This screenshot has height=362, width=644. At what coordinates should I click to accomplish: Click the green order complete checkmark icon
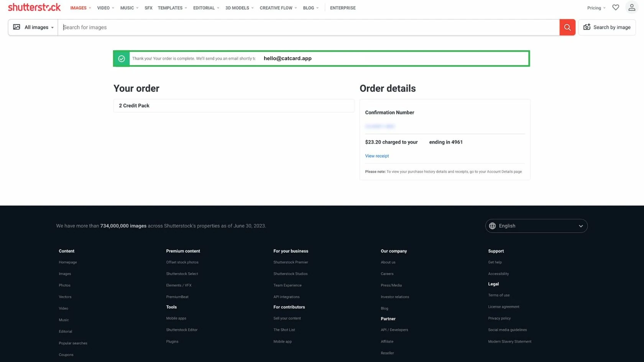(x=122, y=59)
